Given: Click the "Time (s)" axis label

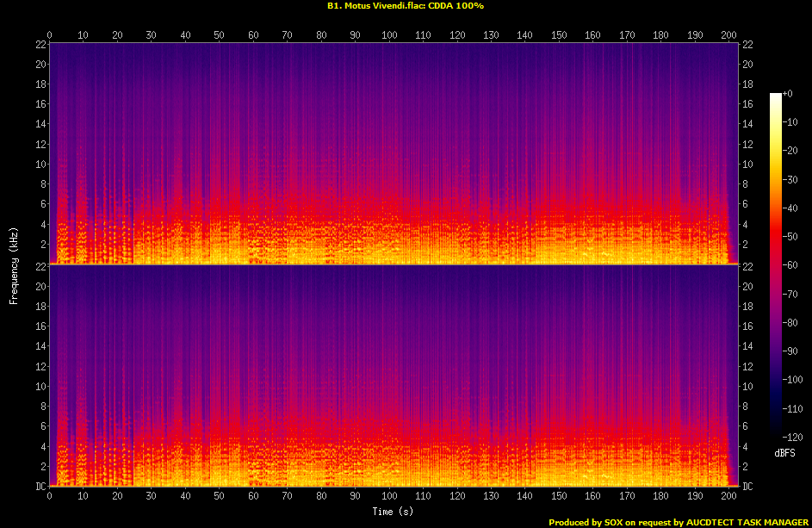Looking at the screenshot, I should click(393, 512).
